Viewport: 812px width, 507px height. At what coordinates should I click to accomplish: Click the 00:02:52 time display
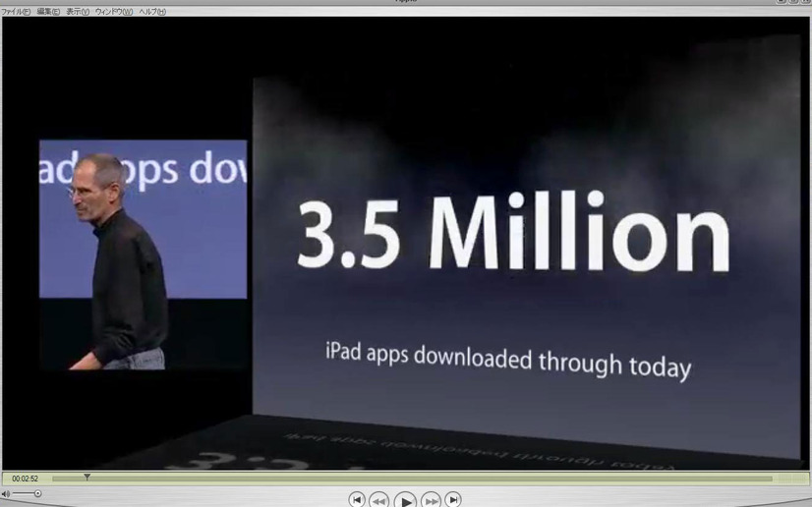pyautogui.click(x=25, y=479)
